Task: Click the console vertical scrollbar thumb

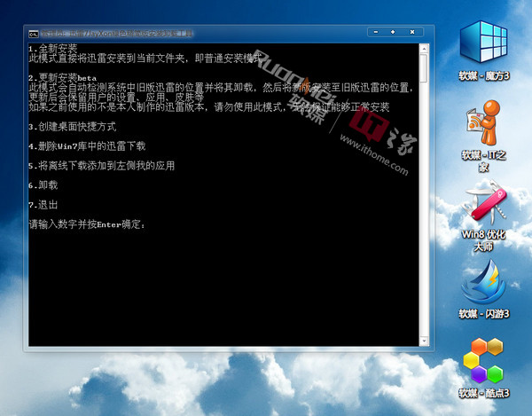Action: (424, 68)
